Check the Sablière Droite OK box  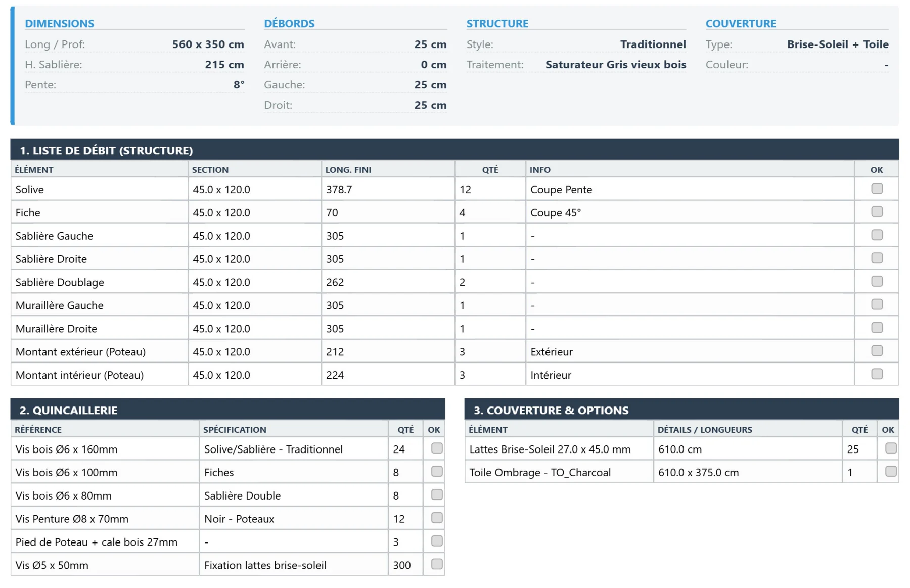(x=877, y=258)
